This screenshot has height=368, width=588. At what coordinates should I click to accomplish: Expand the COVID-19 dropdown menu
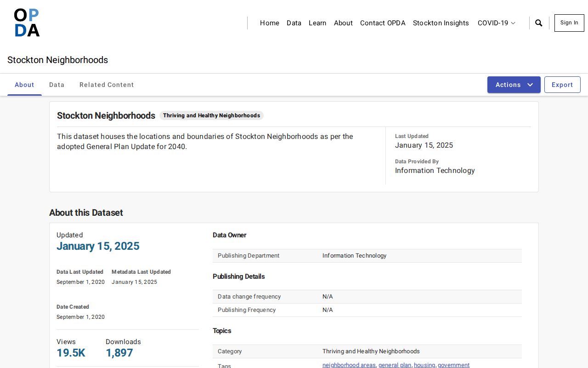497,23
